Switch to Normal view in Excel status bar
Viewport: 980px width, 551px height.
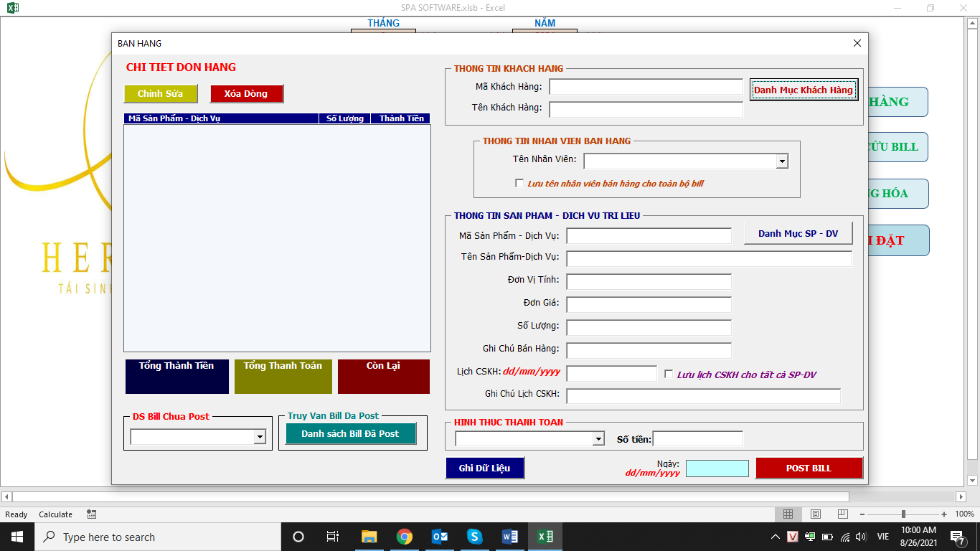(x=788, y=514)
